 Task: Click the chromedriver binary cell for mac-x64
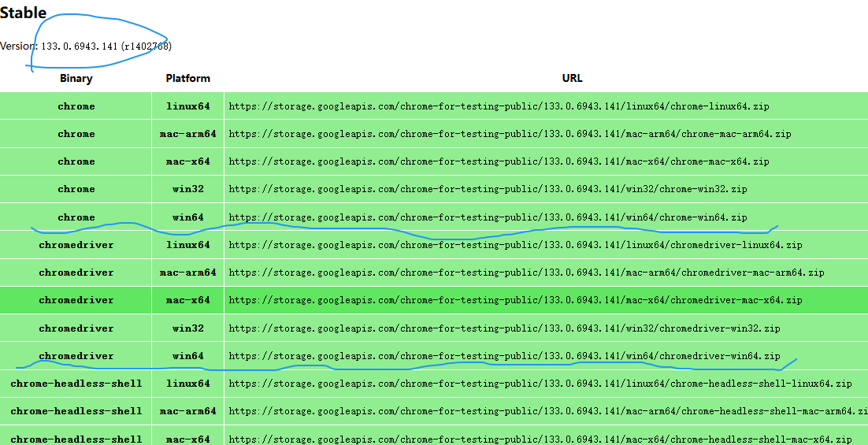pos(76,300)
